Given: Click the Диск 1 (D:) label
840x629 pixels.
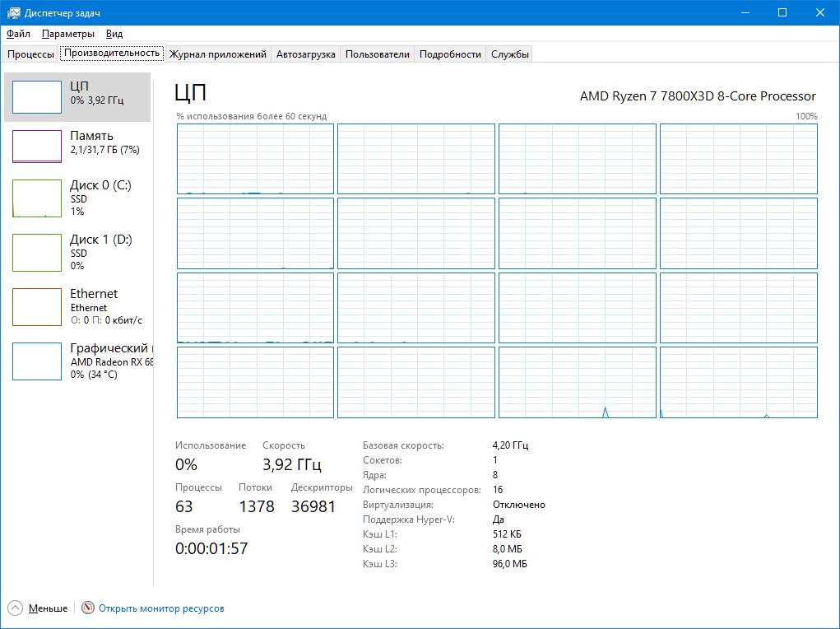Looking at the screenshot, I should (101, 239).
